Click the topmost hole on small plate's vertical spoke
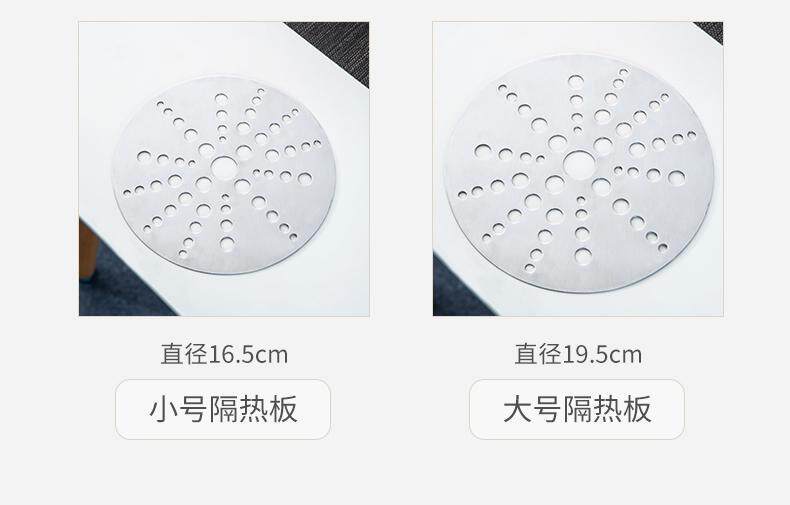The width and height of the screenshot is (790, 505). (x=221, y=99)
